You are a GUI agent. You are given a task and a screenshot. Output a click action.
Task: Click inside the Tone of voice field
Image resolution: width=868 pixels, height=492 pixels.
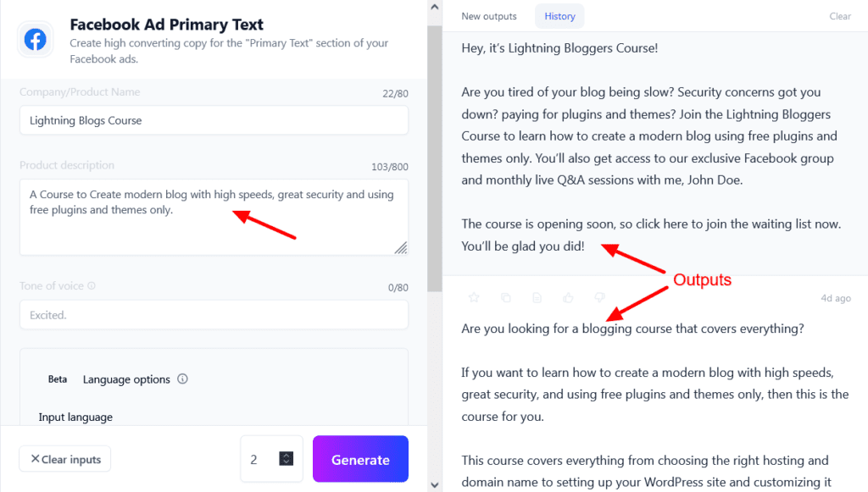pyautogui.click(x=214, y=313)
